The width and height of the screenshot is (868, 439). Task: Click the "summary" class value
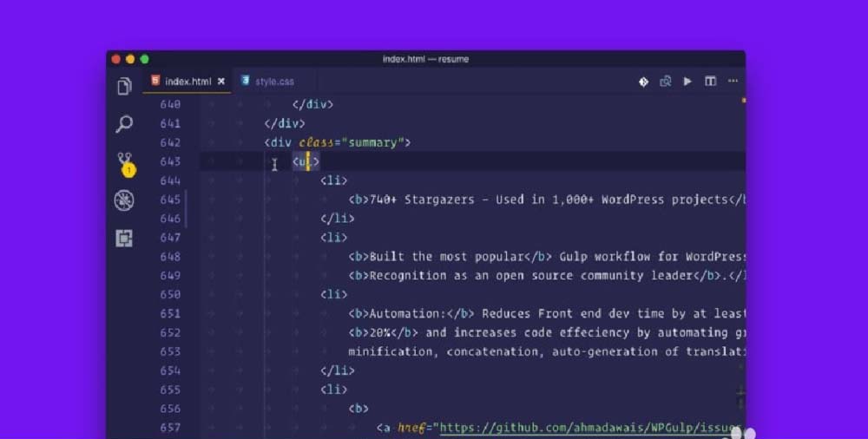coord(373,143)
